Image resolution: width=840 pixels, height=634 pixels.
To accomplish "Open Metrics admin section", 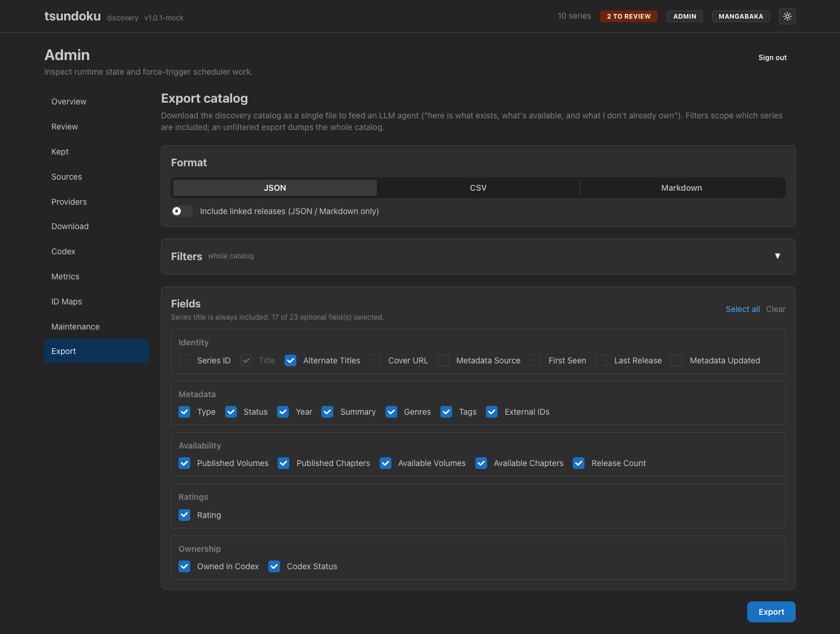I will coord(97,276).
